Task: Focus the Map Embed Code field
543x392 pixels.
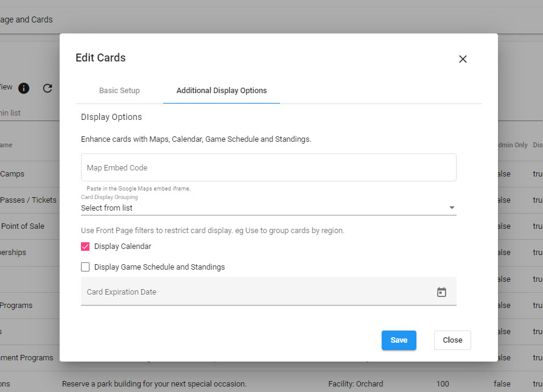Action: click(x=268, y=167)
